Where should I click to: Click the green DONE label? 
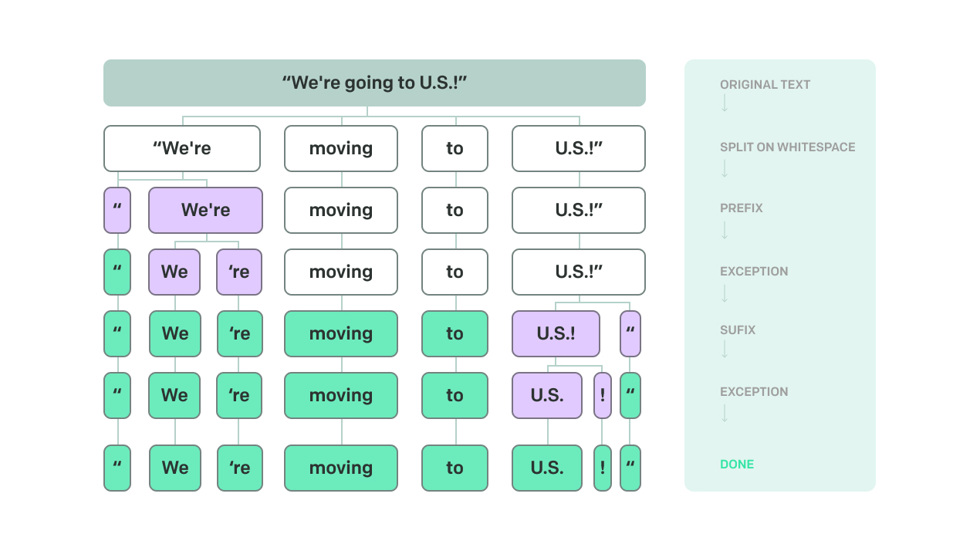737,465
